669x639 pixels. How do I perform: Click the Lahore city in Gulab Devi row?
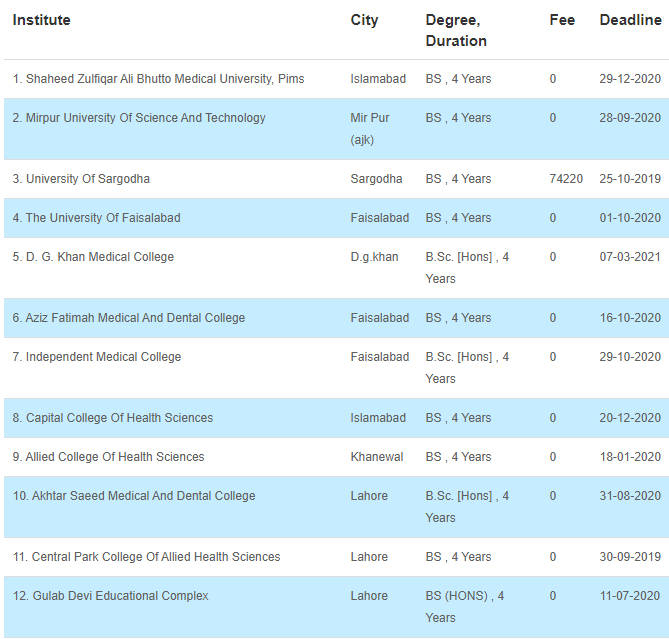click(369, 596)
